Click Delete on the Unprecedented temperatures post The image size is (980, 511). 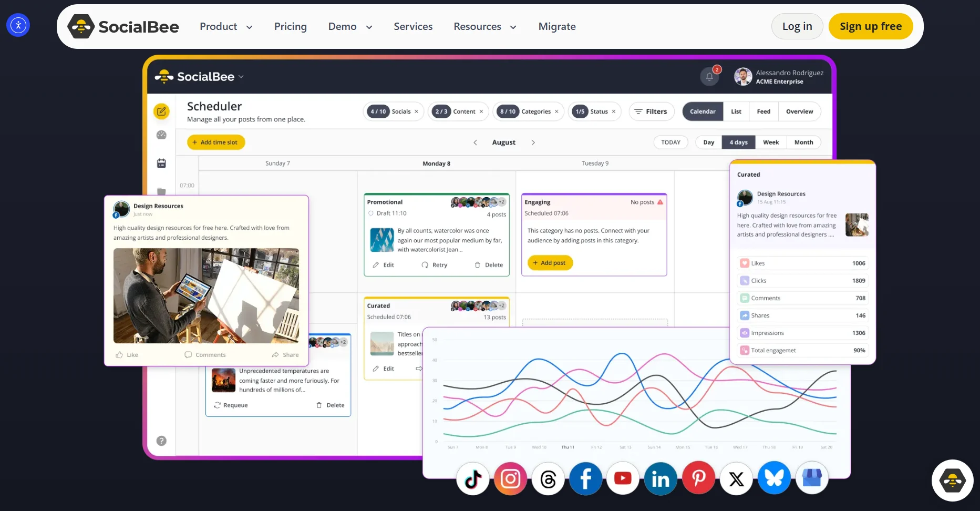[x=331, y=405]
